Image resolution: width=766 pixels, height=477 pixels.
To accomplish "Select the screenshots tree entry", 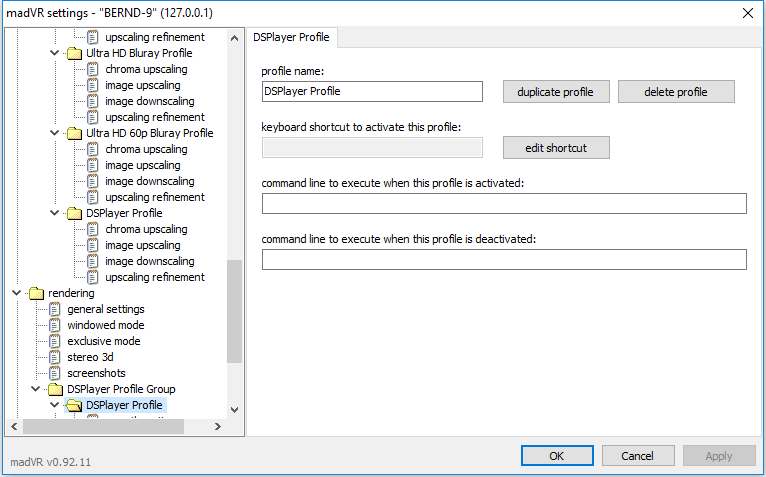I will 96,373.
